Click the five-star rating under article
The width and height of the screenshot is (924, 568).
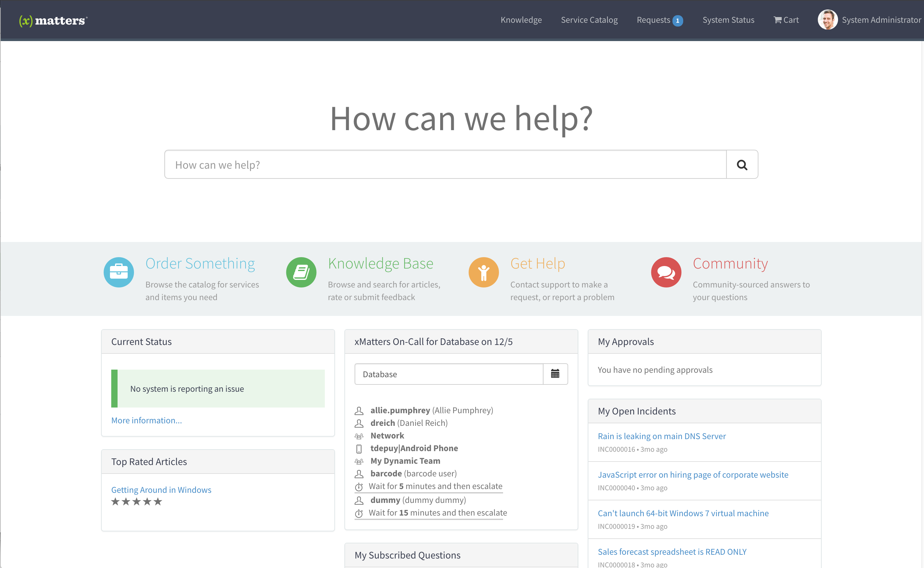point(137,502)
